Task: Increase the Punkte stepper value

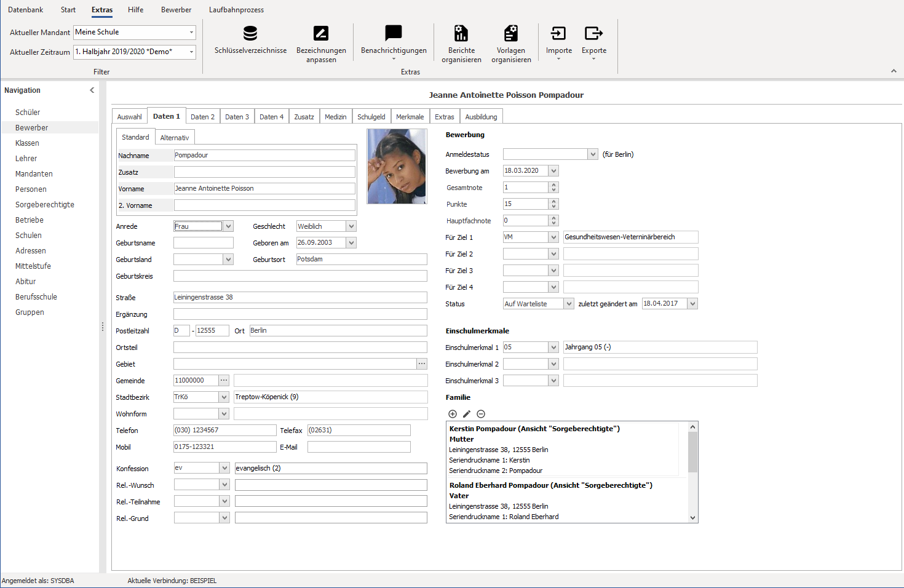Action: pyautogui.click(x=553, y=201)
